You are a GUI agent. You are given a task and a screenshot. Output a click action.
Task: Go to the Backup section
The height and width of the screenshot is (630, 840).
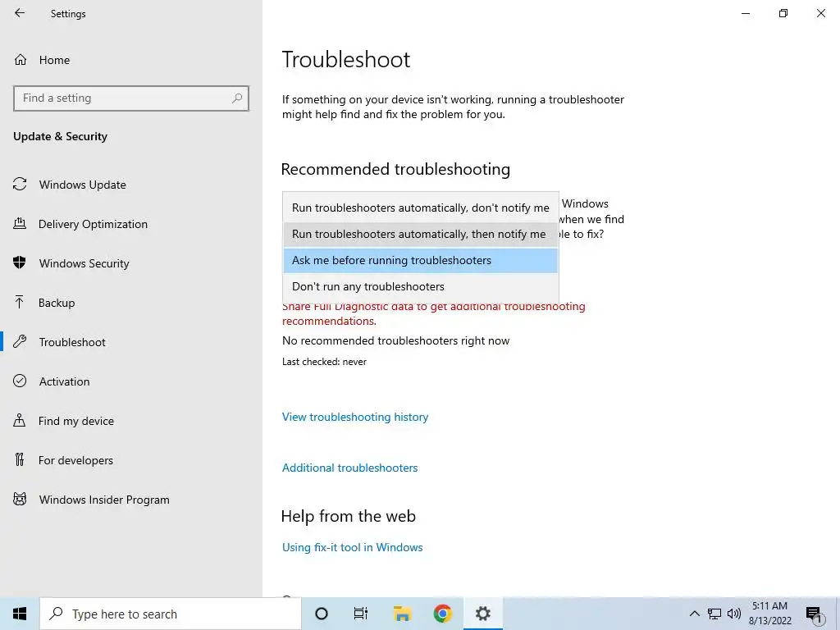(57, 303)
